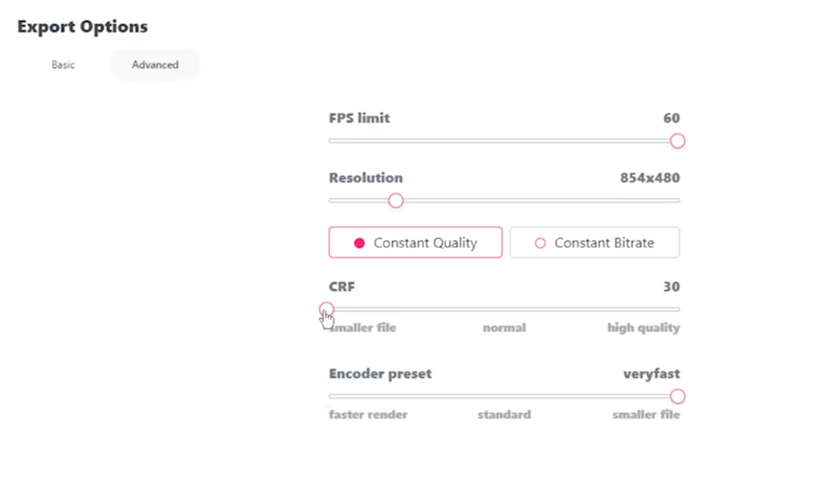Screen dimensions: 816x504
Task: Open the Advanced export tab
Action: (155, 65)
